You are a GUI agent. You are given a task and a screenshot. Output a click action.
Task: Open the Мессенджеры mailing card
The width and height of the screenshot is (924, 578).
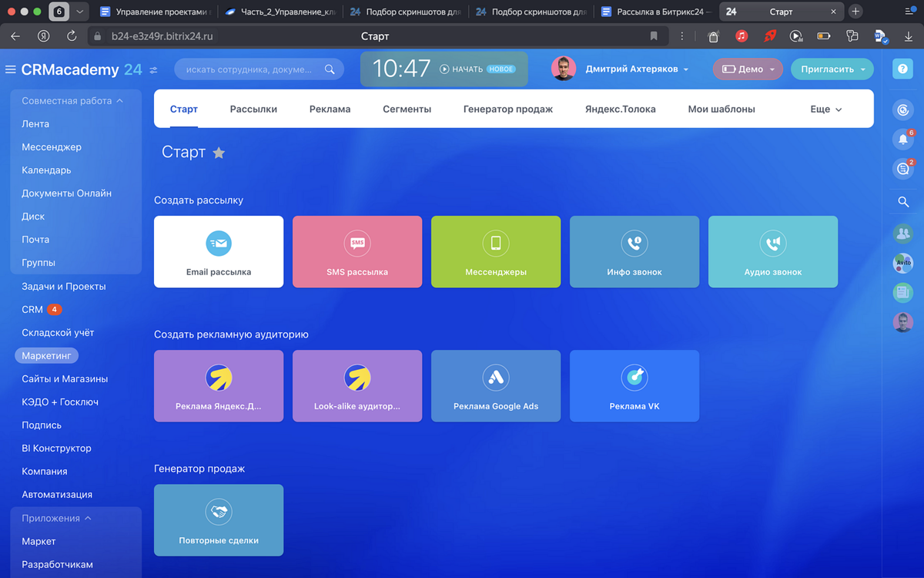coord(496,251)
